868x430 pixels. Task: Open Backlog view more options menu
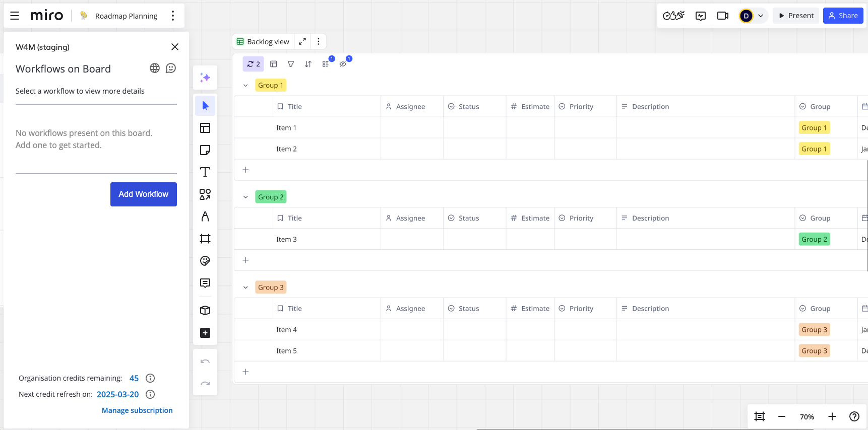(x=319, y=42)
